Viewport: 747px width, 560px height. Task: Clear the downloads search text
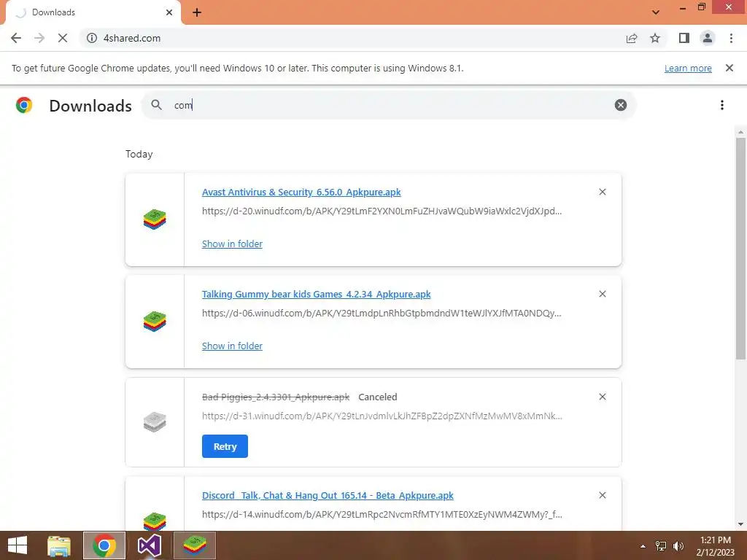[620, 105]
